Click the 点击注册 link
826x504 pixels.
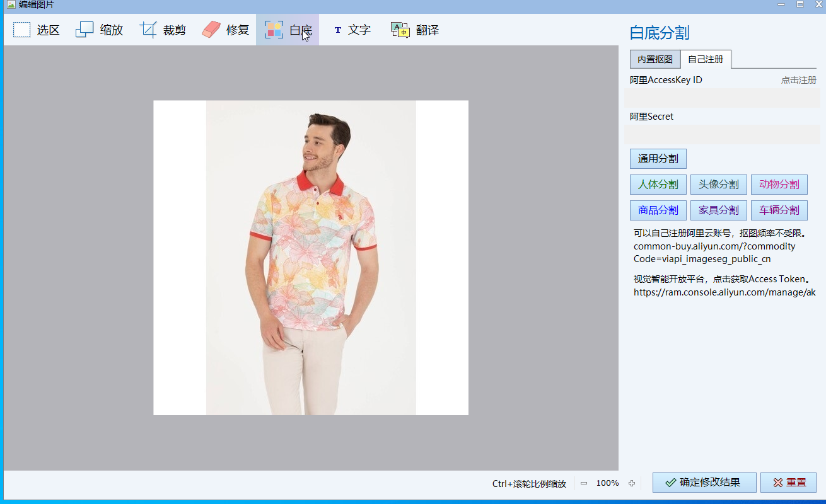798,80
